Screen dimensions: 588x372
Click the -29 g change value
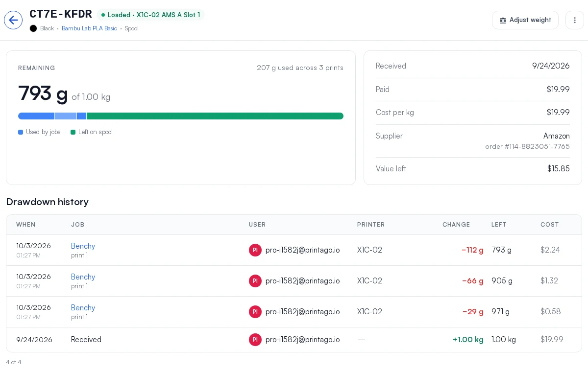(x=473, y=312)
